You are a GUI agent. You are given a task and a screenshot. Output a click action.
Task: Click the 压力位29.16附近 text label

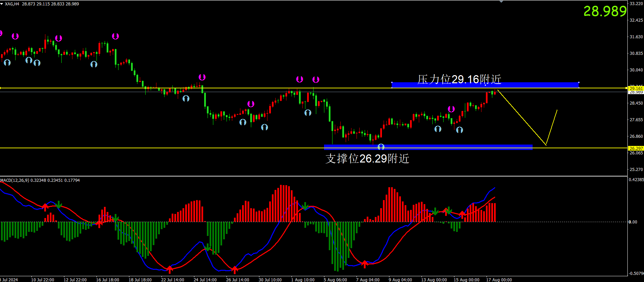pos(459,79)
